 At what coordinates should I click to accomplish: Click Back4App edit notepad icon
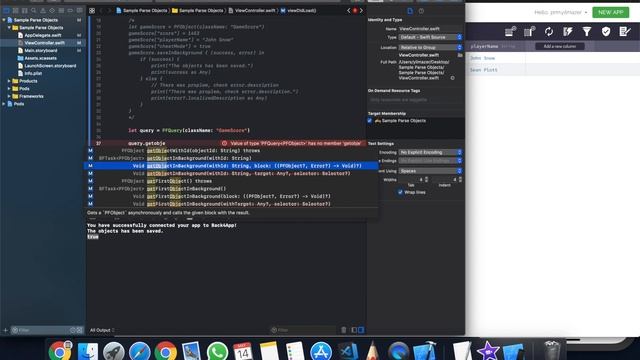pyautogui.click(x=625, y=31)
